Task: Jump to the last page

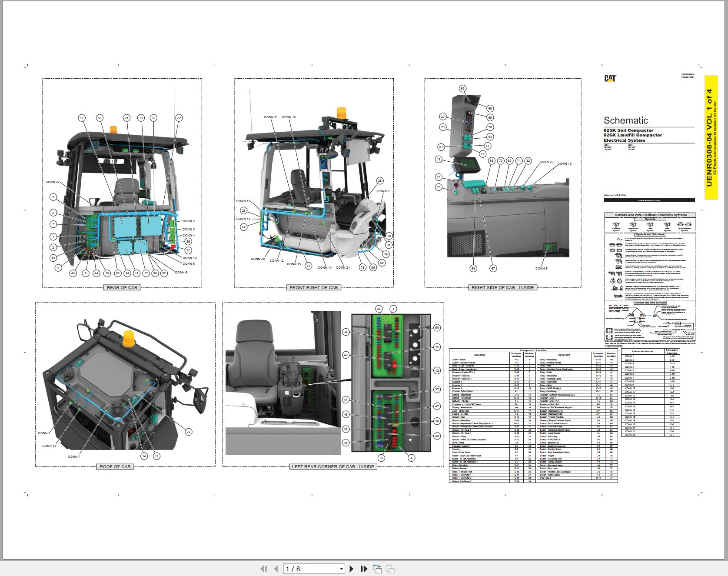Action: tap(364, 569)
